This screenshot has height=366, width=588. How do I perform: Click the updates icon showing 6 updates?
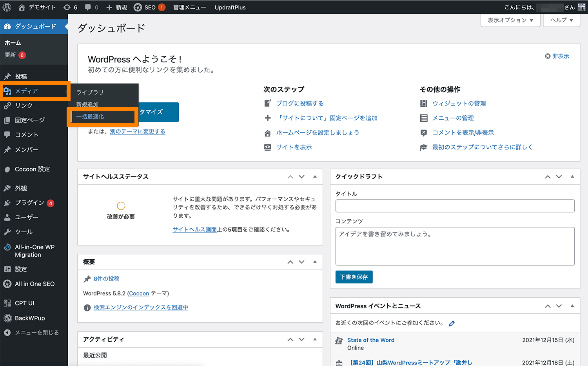click(x=70, y=7)
